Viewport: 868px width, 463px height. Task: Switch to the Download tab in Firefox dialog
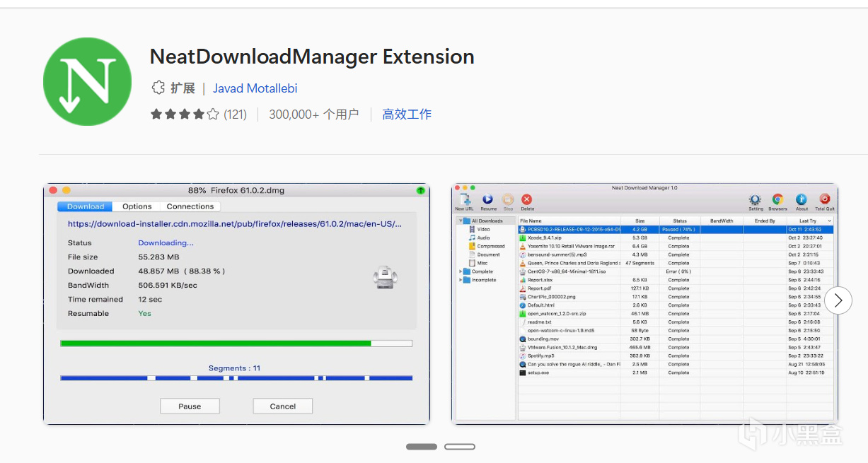coord(85,206)
